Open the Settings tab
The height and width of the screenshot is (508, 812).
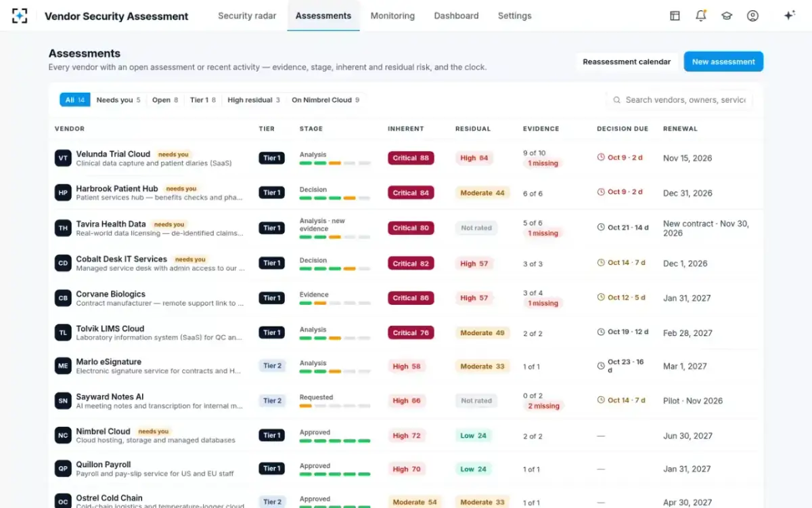[x=514, y=16]
